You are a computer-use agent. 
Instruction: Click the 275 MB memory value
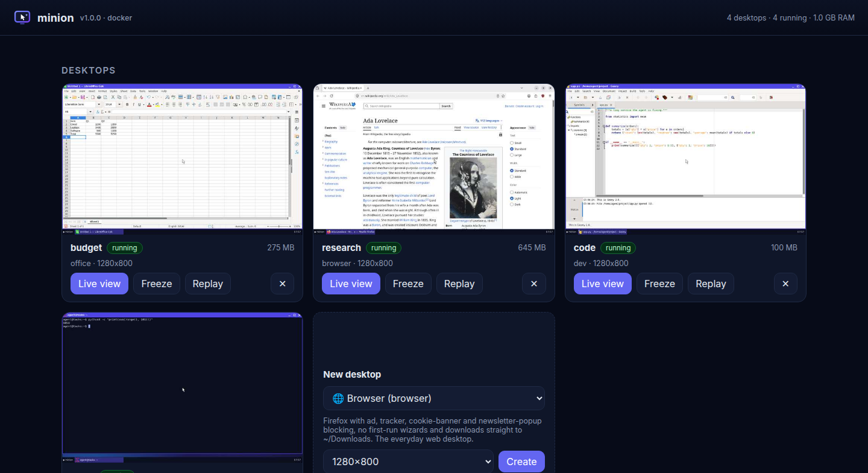(281, 247)
